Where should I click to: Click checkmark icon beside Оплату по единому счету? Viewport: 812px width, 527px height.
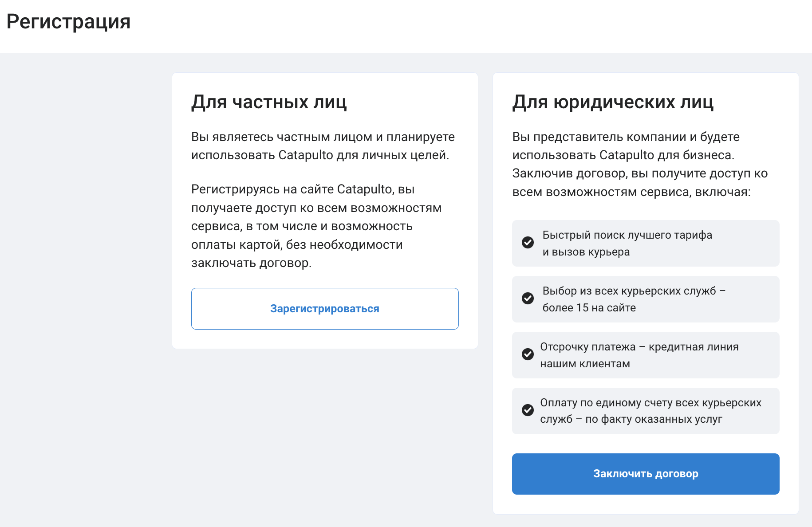pyautogui.click(x=528, y=410)
